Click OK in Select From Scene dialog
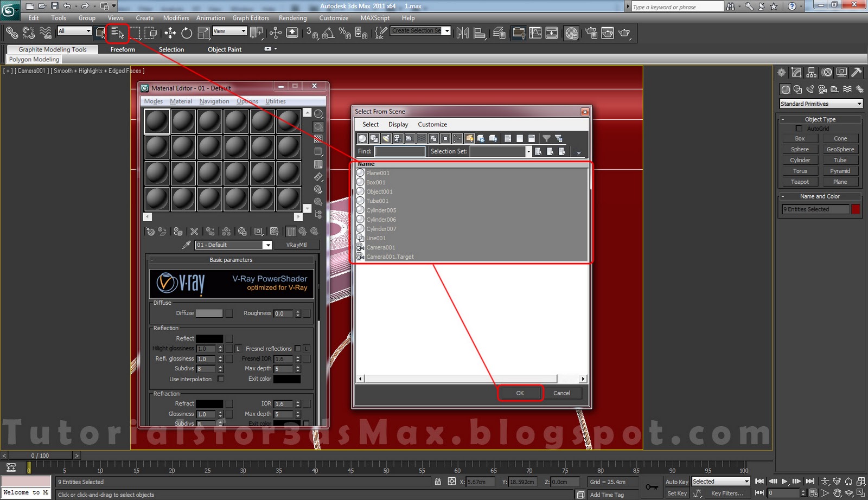Viewport: 868px width, 500px height. tap(520, 393)
